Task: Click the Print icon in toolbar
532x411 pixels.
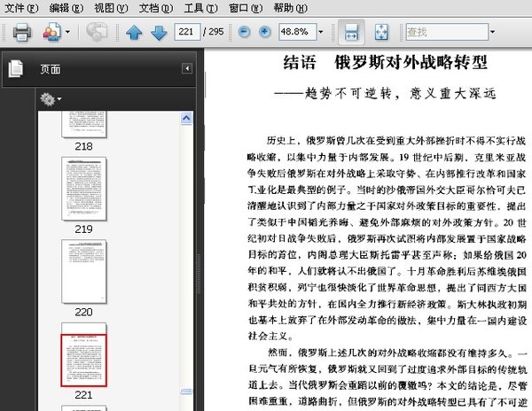Action: pos(22,32)
